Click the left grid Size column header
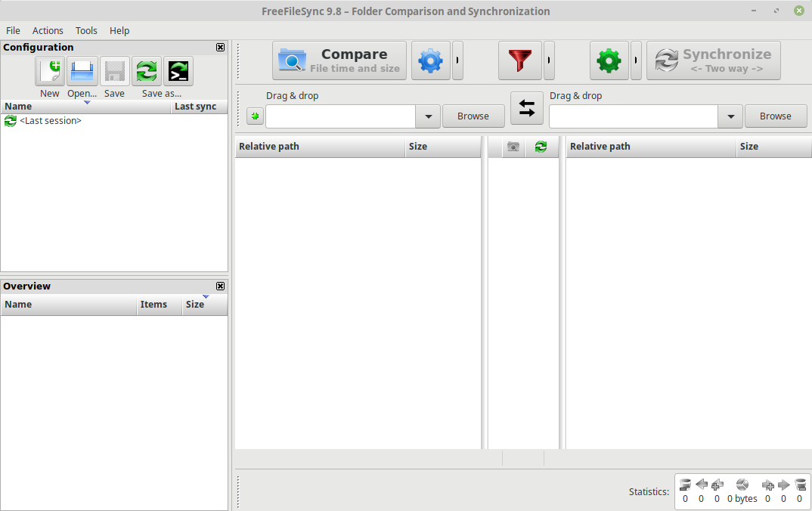The height and width of the screenshot is (511, 812). pyautogui.click(x=443, y=147)
